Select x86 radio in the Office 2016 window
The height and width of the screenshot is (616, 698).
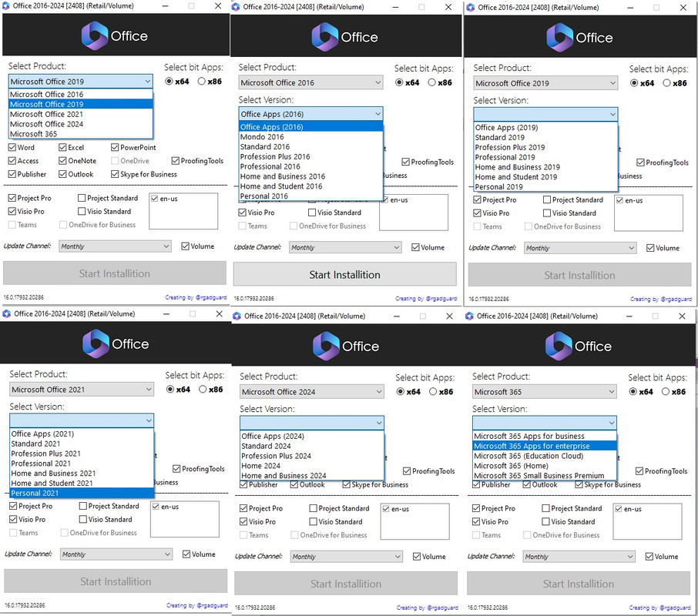pyautogui.click(x=431, y=82)
